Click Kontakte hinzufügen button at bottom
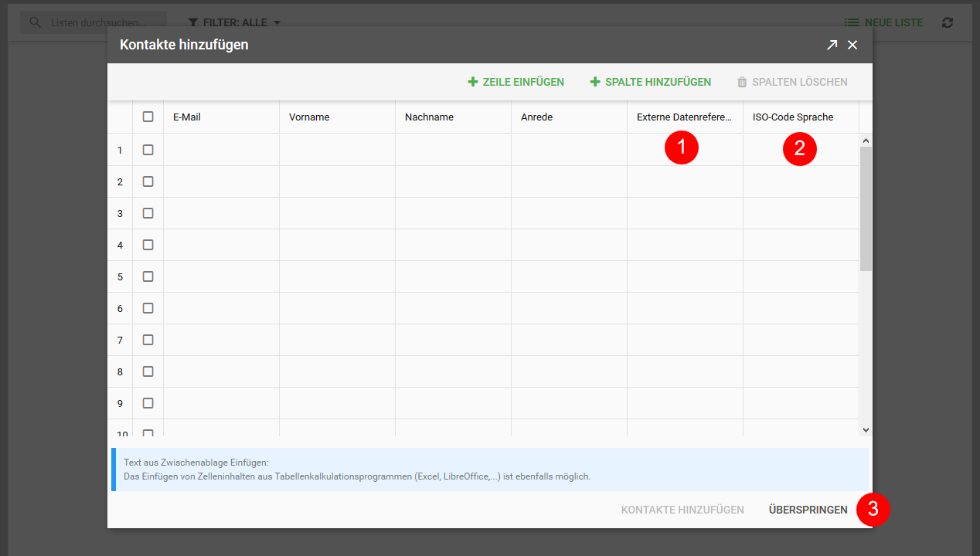This screenshot has height=556, width=980. coord(682,510)
